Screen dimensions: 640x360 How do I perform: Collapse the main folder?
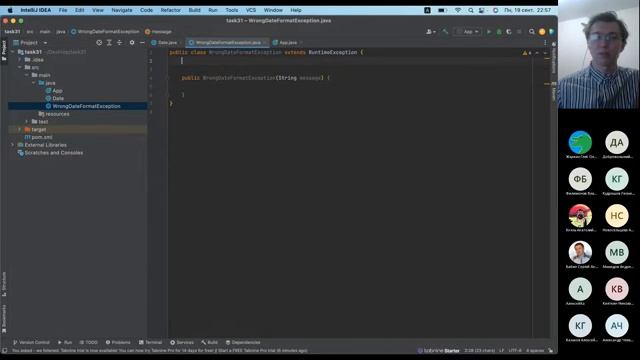[x=27, y=75]
